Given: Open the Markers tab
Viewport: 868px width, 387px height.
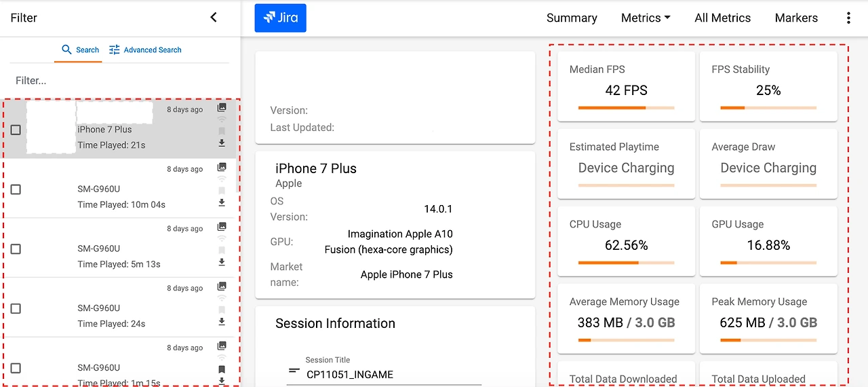Looking at the screenshot, I should (x=796, y=18).
